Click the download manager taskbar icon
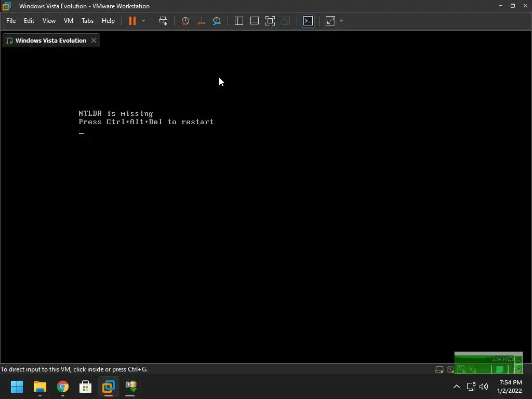 click(131, 387)
